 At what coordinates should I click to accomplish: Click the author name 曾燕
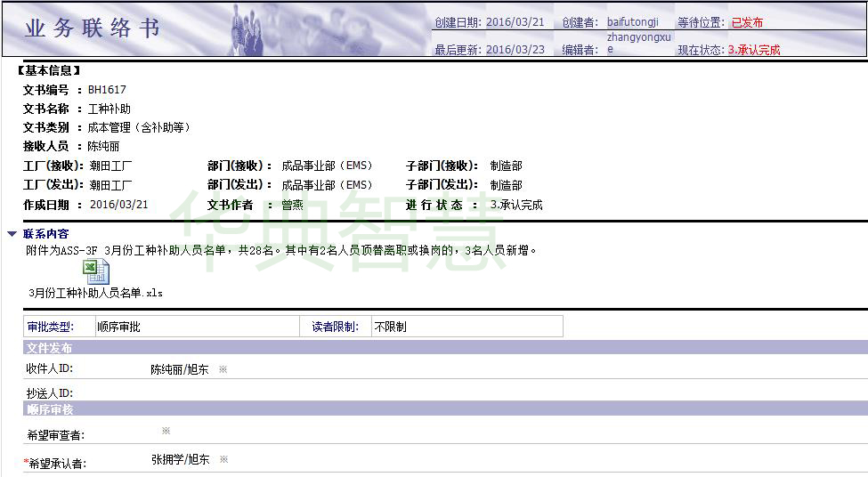coord(292,206)
